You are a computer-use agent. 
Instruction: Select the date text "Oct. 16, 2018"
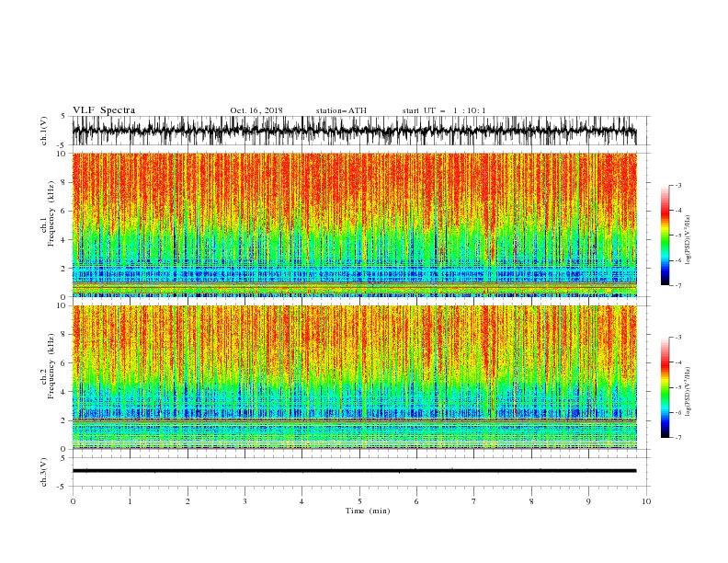coord(256,110)
